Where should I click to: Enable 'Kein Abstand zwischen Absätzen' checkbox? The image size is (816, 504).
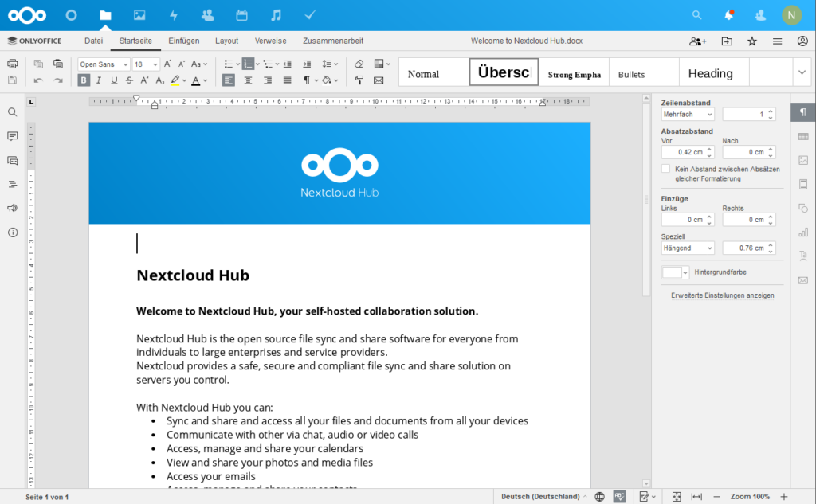pyautogui.click(x=665, y=169)
